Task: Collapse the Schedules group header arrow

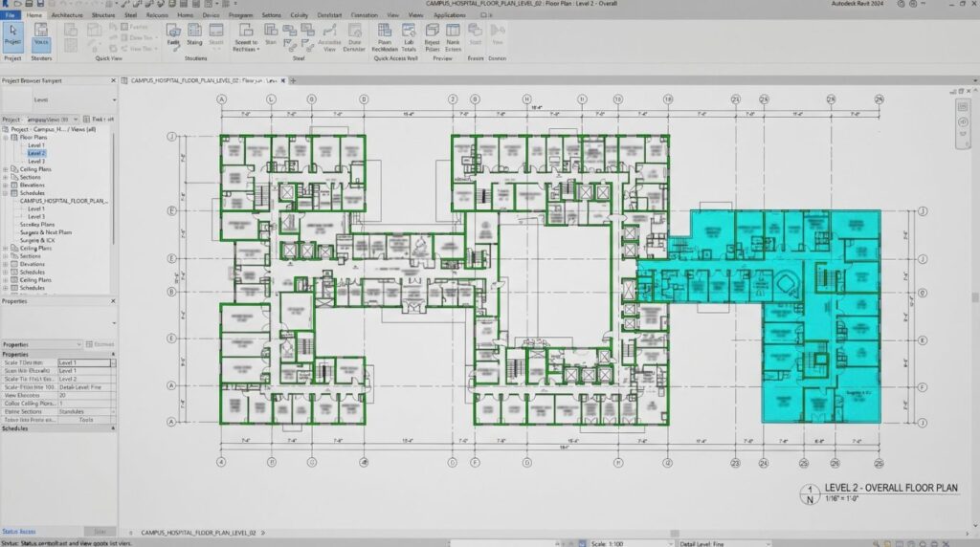Action: click(113, 429)
